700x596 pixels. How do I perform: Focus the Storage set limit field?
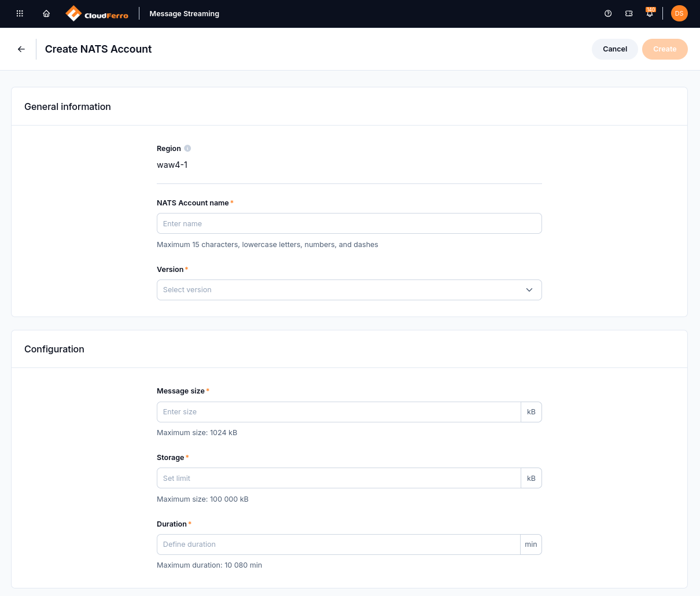tap(339, 478)
